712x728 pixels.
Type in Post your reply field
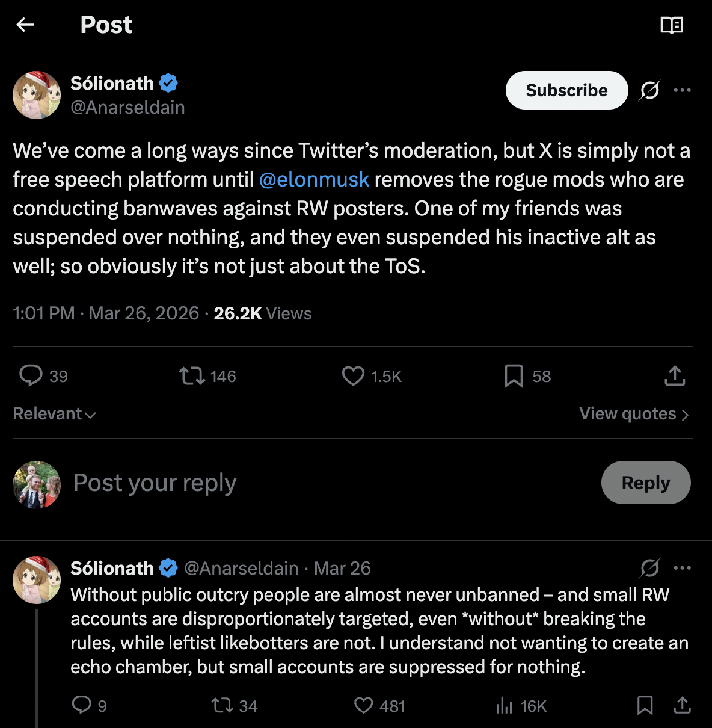point(301,483)
